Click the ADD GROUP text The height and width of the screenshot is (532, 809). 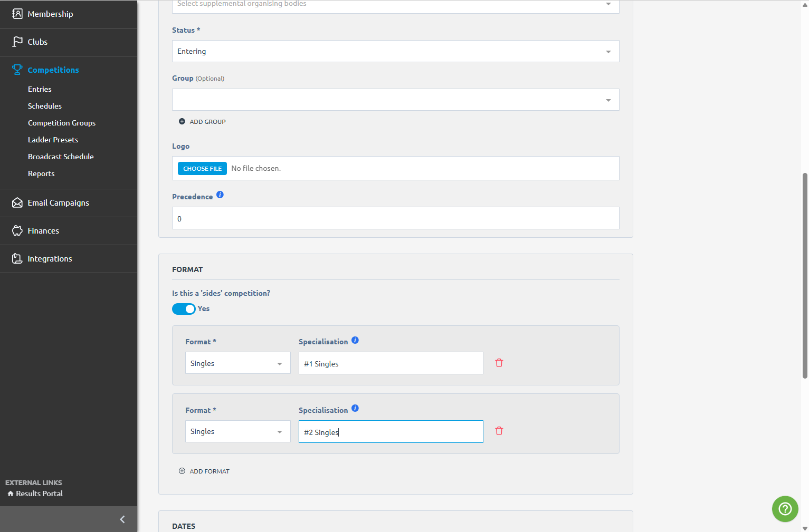(x=207, y=122)
